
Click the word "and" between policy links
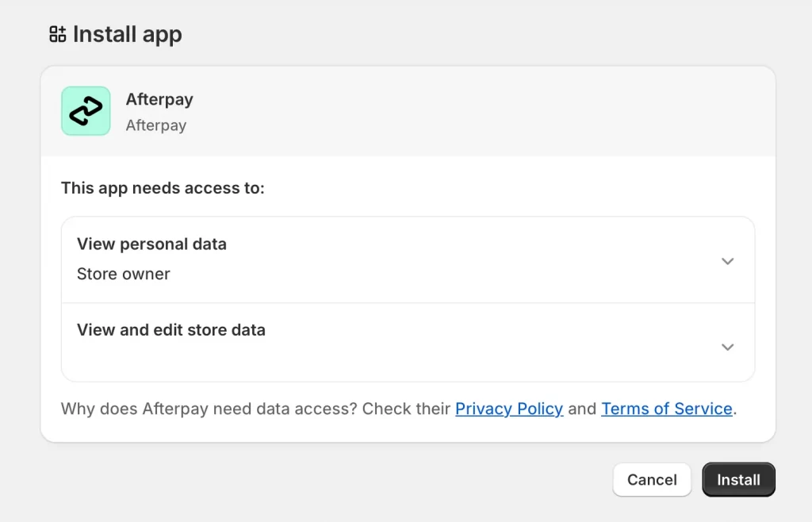coord(582,409)
